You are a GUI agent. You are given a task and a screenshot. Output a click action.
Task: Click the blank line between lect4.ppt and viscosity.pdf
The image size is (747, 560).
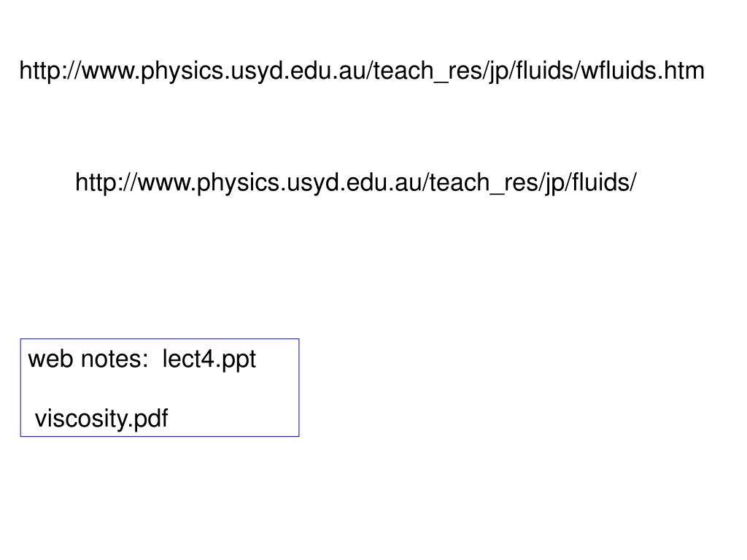(x=160, y=389)
